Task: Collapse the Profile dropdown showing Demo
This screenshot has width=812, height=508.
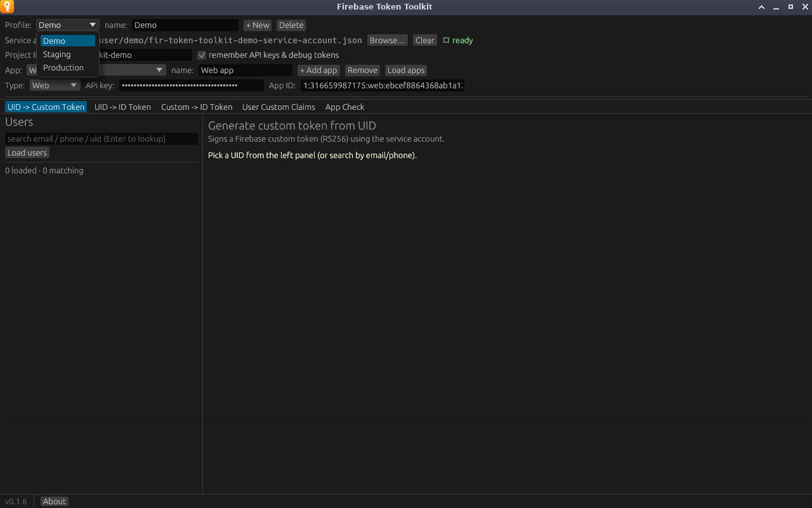Action: [x=68, y=25]
